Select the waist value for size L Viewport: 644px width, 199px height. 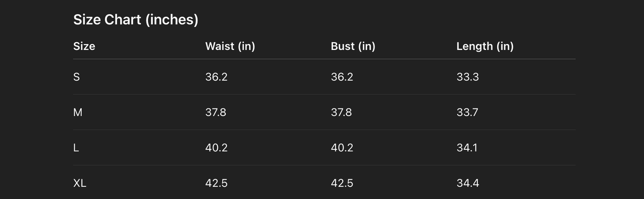(216, 148)
